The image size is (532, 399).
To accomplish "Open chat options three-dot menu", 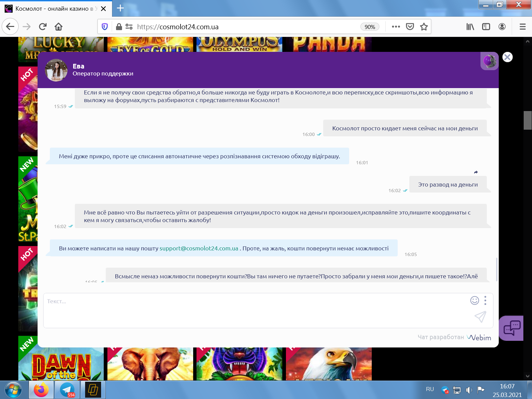I will point(485,301).
